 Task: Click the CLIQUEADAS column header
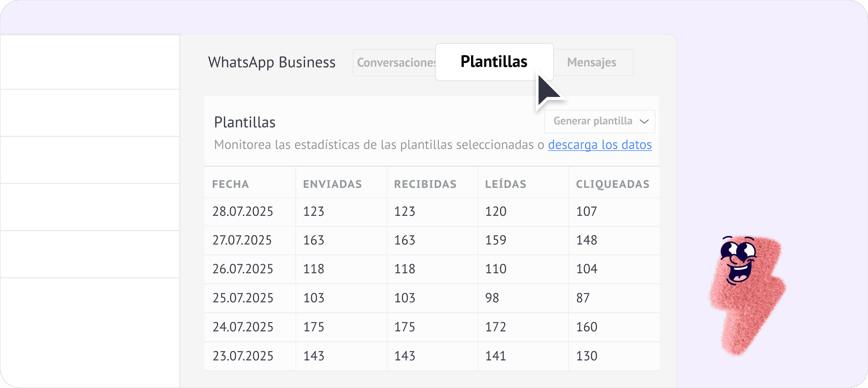[x=613, y=184]
